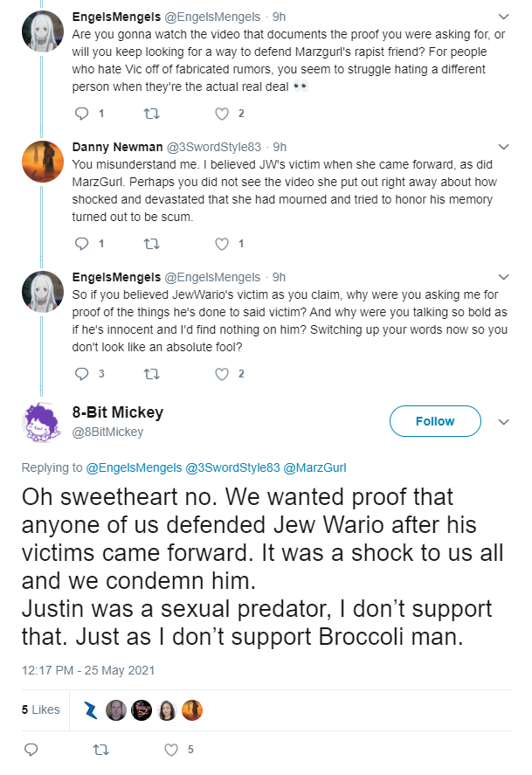
Task: Like 8-Bit Mickey's main tweet
Action: pos(171,750)
